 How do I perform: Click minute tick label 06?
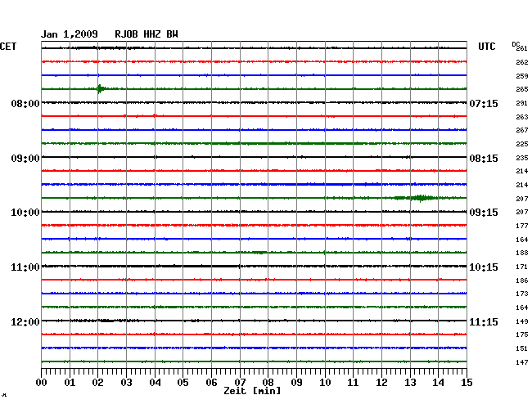tap(211, 383)
